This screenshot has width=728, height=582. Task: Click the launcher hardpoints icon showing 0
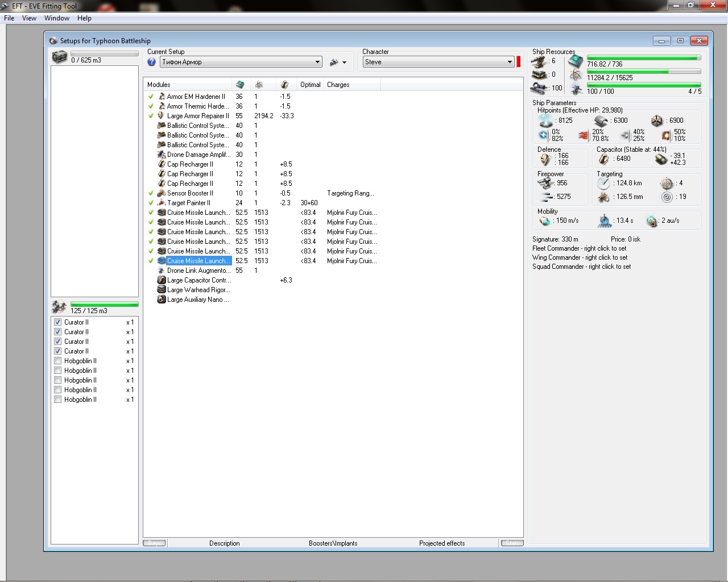click(x=539, y=74)
